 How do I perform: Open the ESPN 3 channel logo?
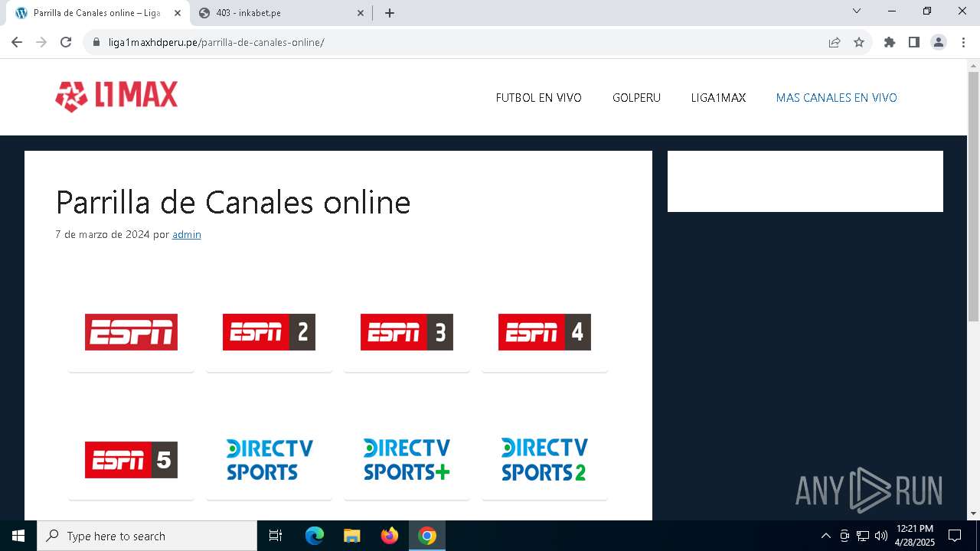tap(407, 332)
